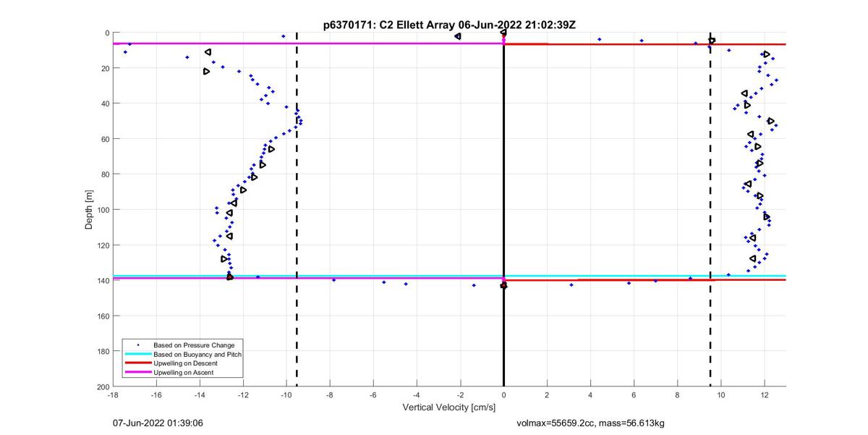
Task: Click the -4 tick label on the velocity axis
Action: 417,396
